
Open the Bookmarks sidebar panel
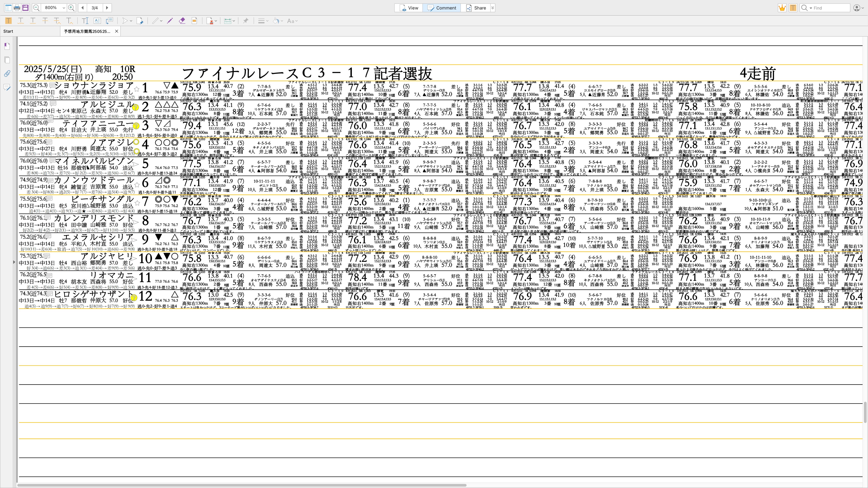[7, 46]
